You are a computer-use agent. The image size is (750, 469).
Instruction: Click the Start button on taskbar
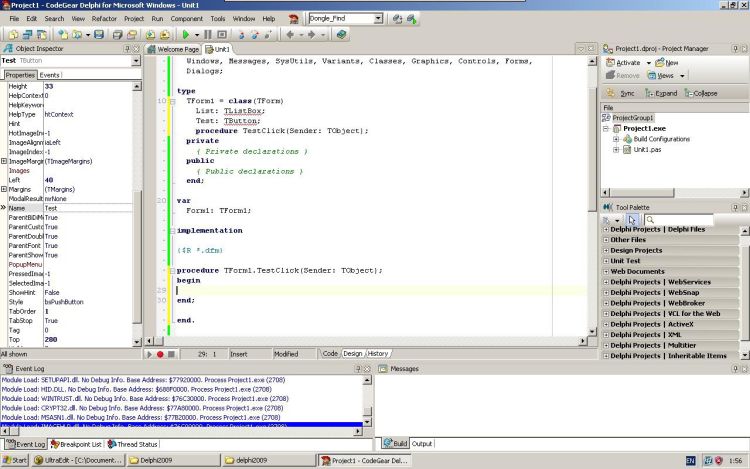click(14, 460)
